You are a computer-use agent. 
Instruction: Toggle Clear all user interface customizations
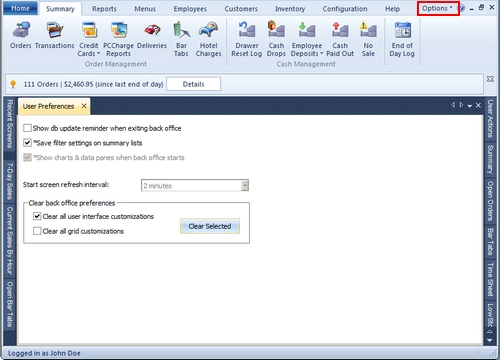37,216
